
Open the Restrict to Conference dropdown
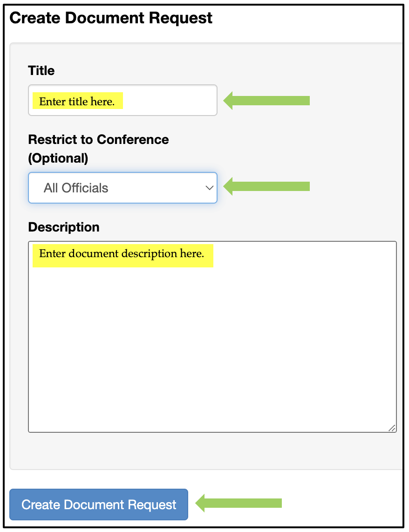[x=123, y=188]
